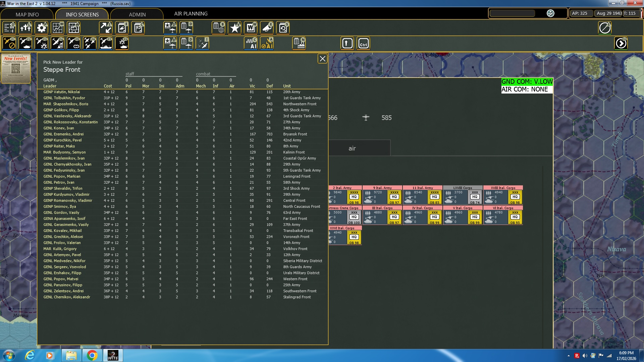Open the Metrics graph screen
The width and height of the screenshot is (644, 362).
57,28
